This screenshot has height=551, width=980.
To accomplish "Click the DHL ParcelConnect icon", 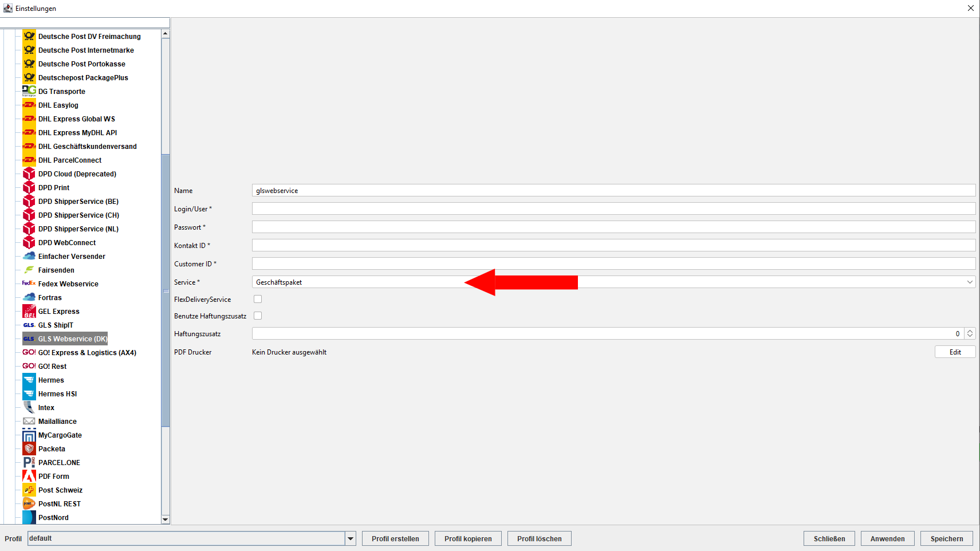I will [x=29, y=160].
